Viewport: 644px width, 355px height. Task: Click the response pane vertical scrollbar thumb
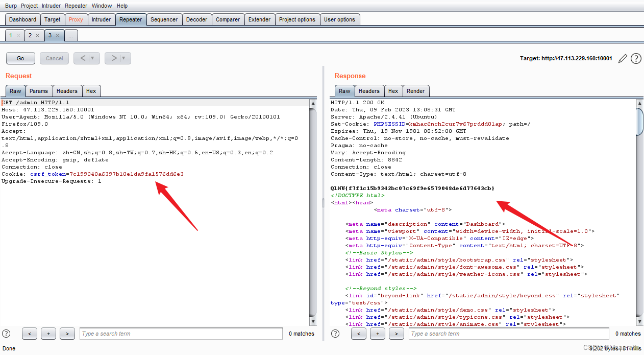pos(640,122)
